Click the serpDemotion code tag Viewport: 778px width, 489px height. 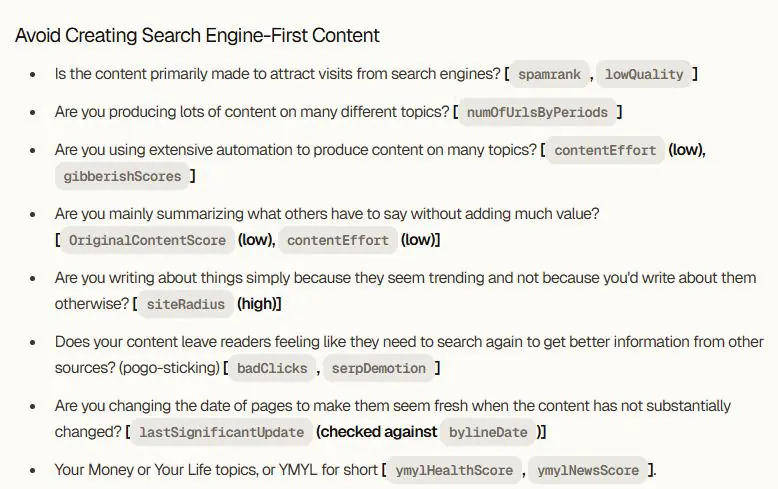(380, 368)
